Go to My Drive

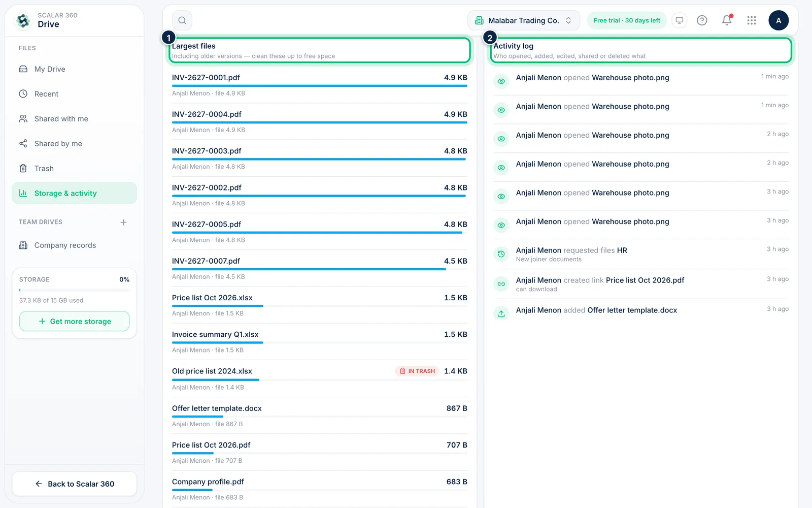click(x=75, y=69)
